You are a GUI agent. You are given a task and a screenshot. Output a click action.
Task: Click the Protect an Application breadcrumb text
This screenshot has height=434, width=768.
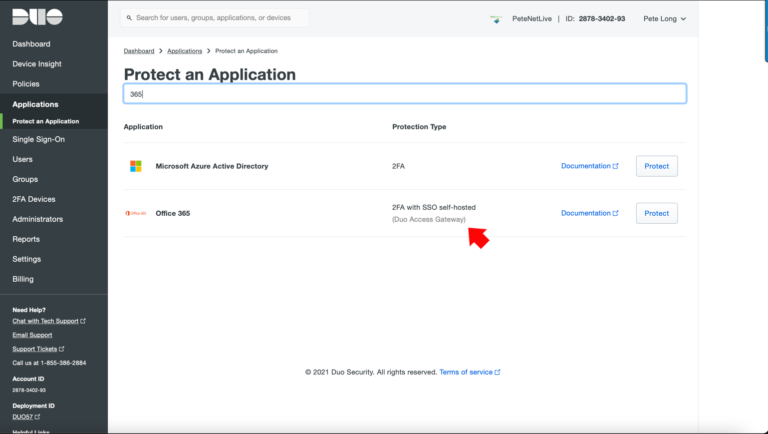click(246, 51)
